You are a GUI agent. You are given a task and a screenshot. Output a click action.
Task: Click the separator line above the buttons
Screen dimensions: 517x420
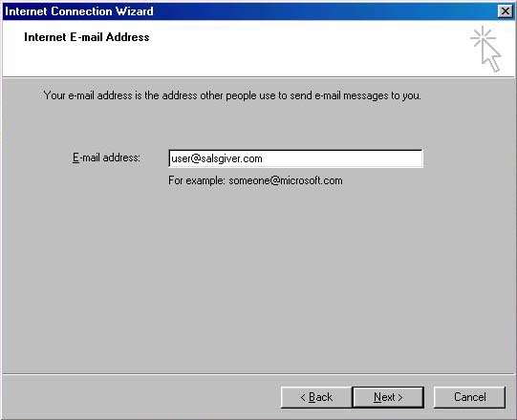coord(258,374)
